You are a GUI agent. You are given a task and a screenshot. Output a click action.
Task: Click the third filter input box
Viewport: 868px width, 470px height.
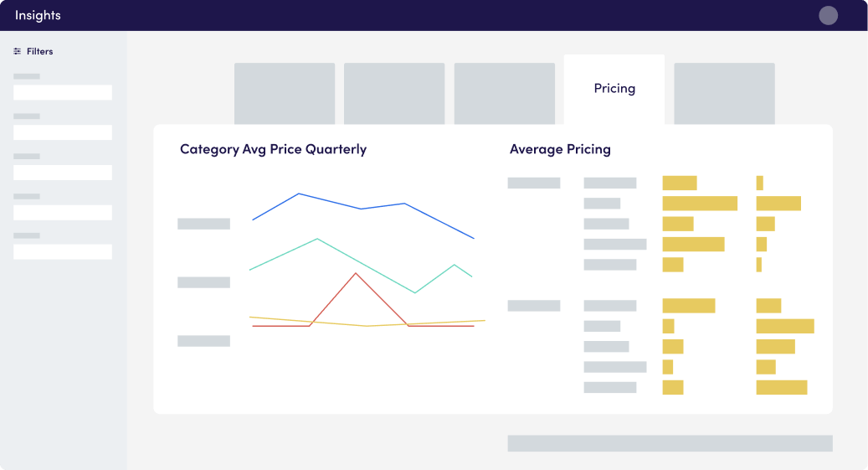pos(63,173)
